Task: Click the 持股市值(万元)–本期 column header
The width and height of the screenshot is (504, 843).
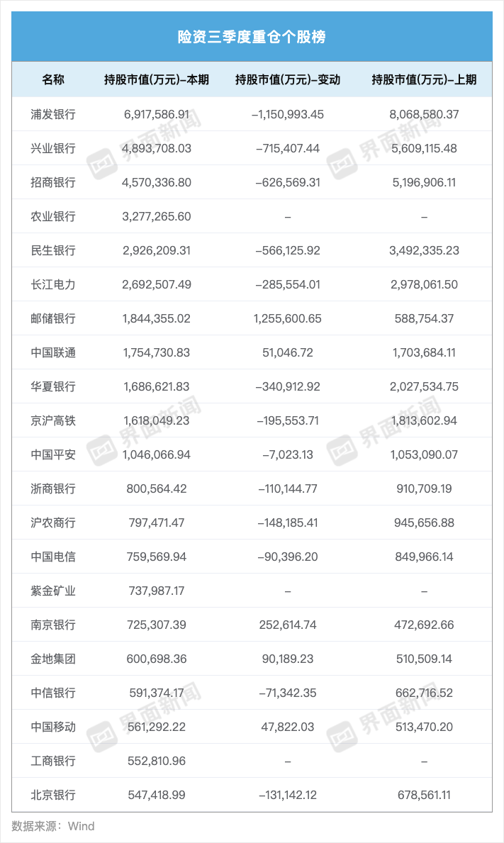Action: pos(157,80)
